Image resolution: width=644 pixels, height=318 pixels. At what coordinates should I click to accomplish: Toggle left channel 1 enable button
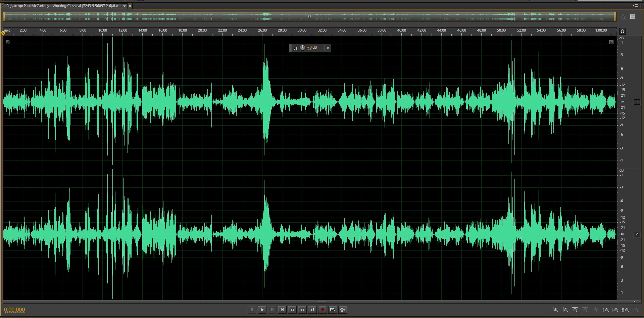(637, 102)
